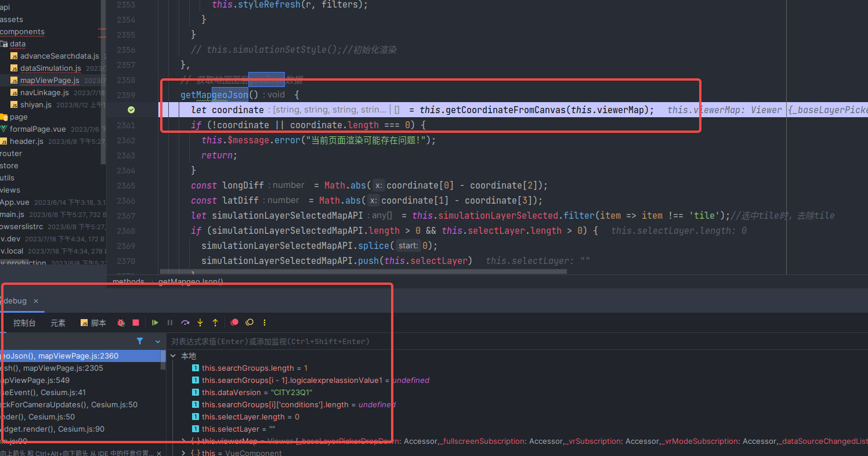The width and height of the screenshot is (868, 456).
Task: Open main.js in project tree
Action: point(12,215)
